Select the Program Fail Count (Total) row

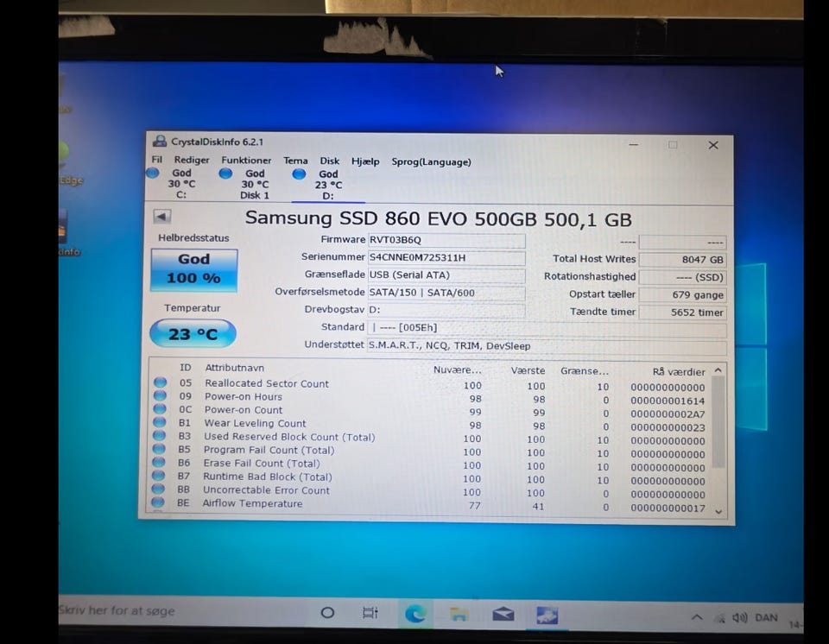pyautogui.click(x=430, y=451)
